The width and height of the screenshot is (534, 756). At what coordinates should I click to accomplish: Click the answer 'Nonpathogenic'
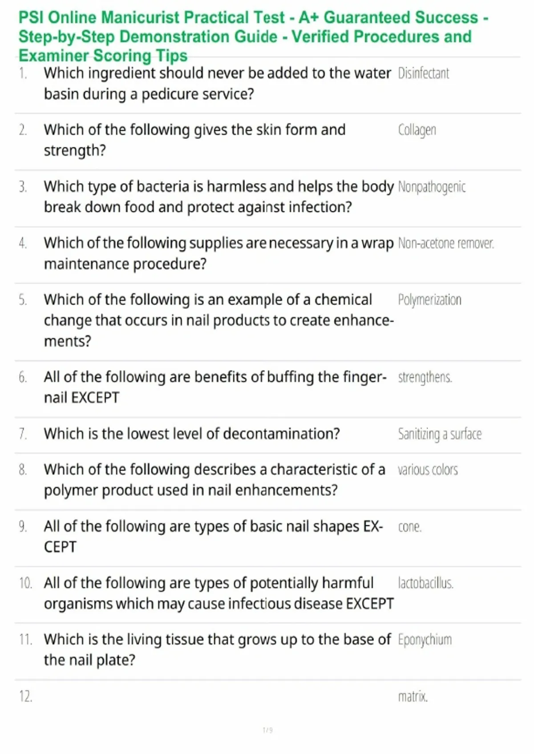point(432,187)
